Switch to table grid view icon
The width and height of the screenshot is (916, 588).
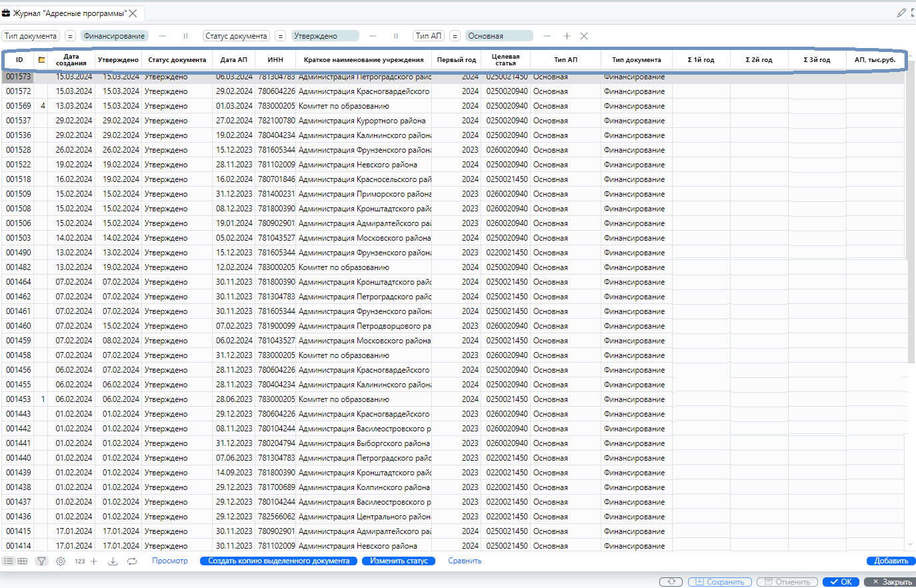(23, 561)
